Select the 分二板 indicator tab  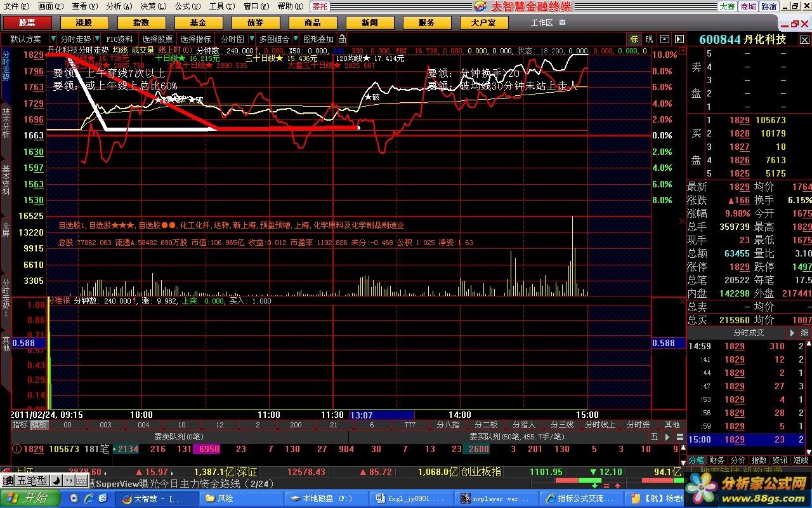486,425
